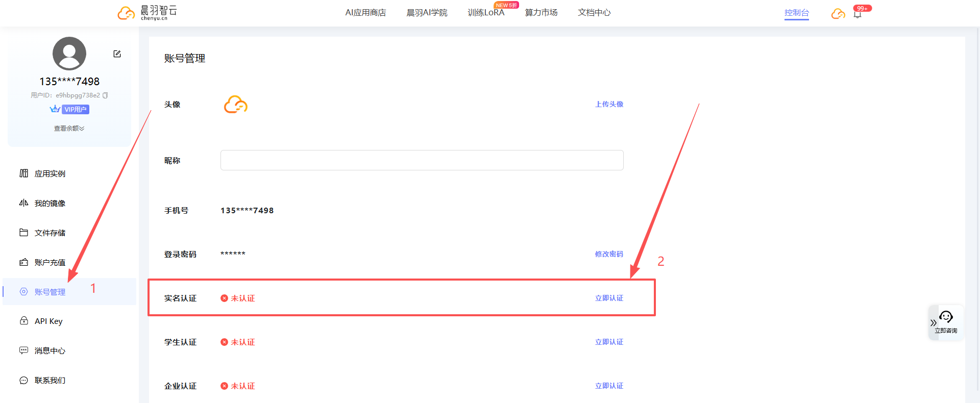Image resolution: width=980 pixels, height=403 pixels.
Task: Click 修改密码 link
Action: coord(609,254)
